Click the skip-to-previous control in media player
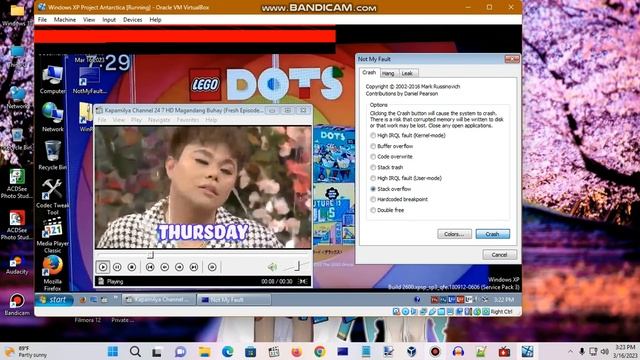The image size is (640, 360). point(150,267)
